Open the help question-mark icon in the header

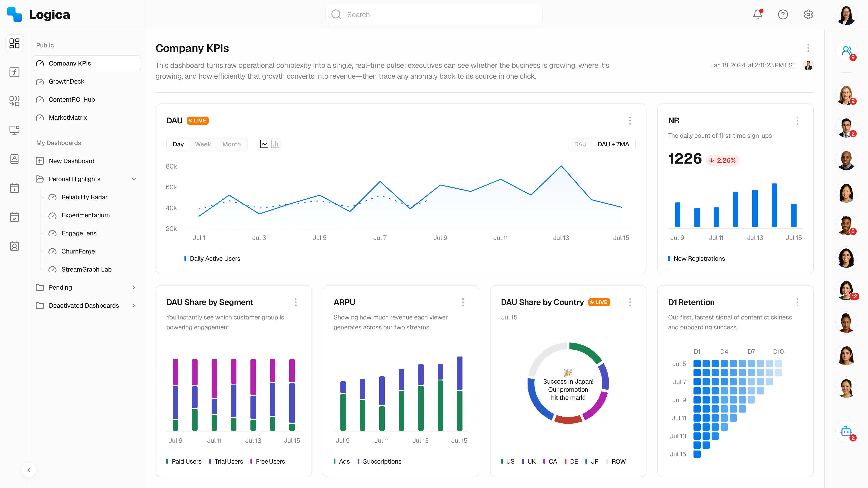[783, 14]
